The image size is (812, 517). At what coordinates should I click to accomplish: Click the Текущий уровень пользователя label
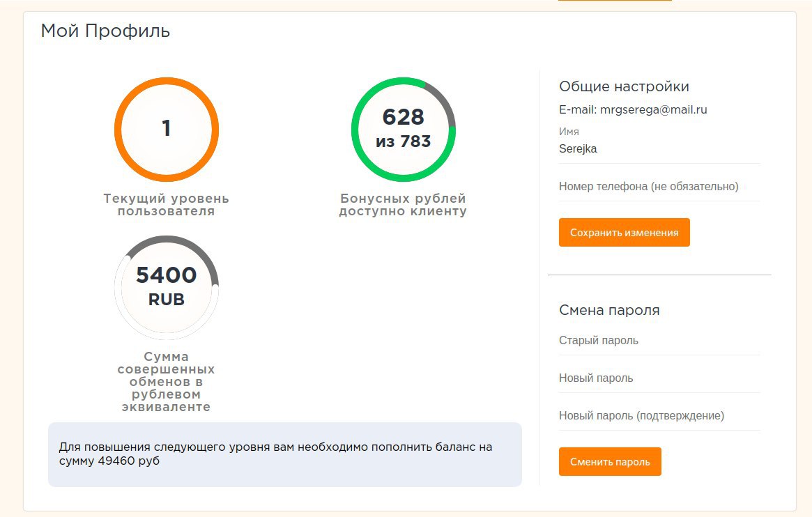pyautogui.click(x=166, y=205)
